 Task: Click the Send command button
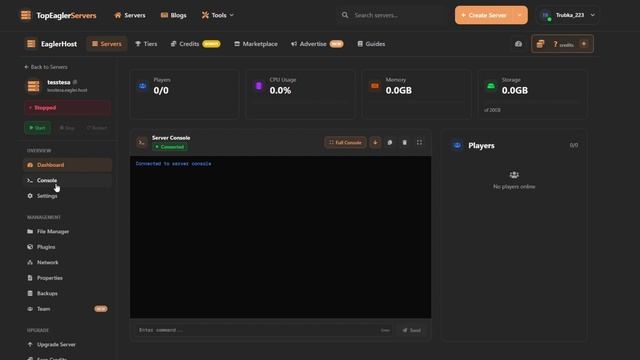coord(412,330)
